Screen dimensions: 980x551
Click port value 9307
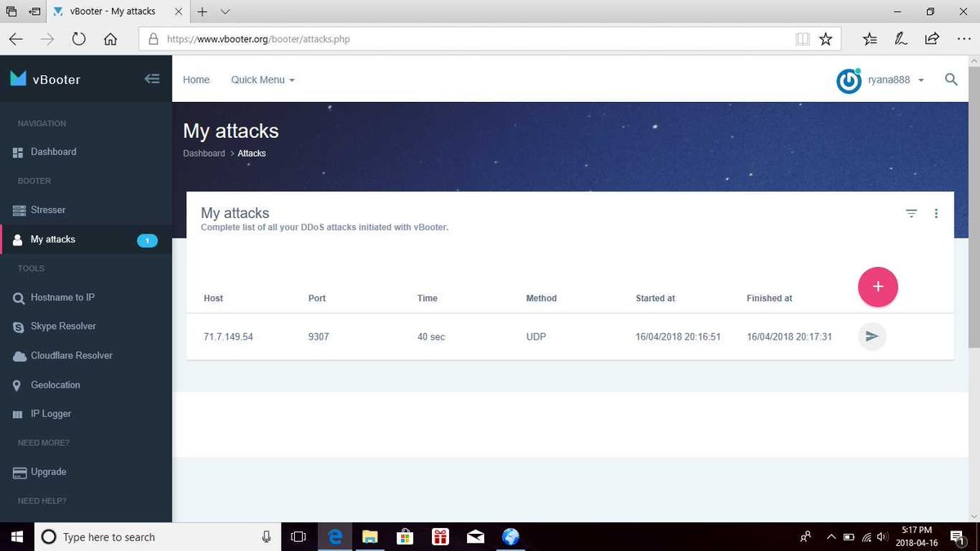318,337
